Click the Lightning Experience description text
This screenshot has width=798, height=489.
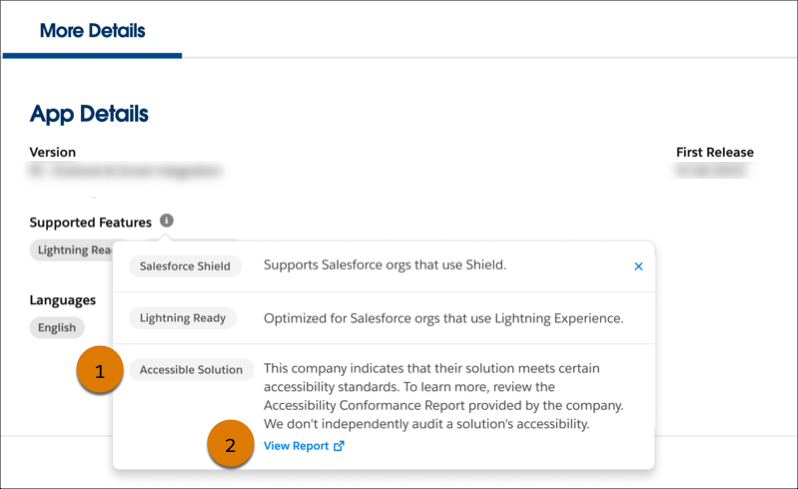(443, 318)
